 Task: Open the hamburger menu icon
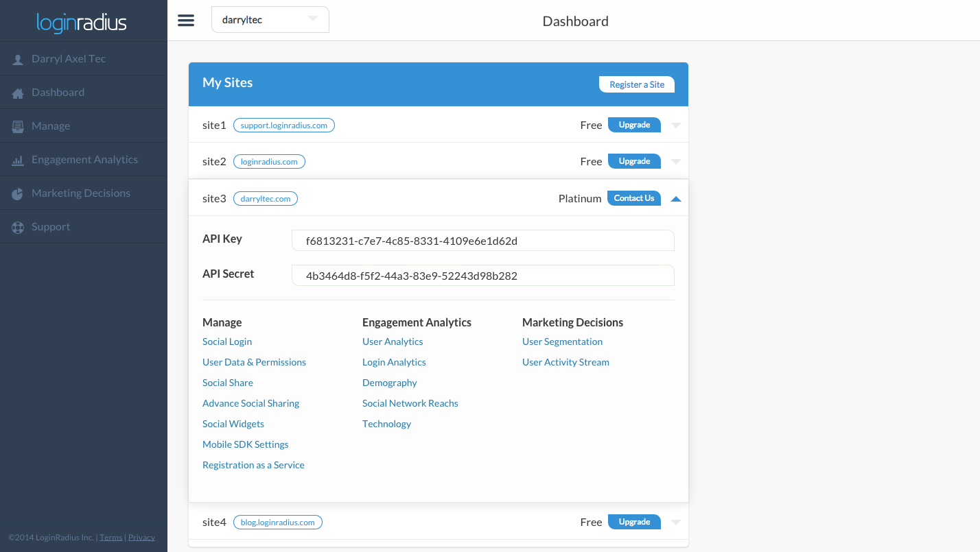click(185, 20)
